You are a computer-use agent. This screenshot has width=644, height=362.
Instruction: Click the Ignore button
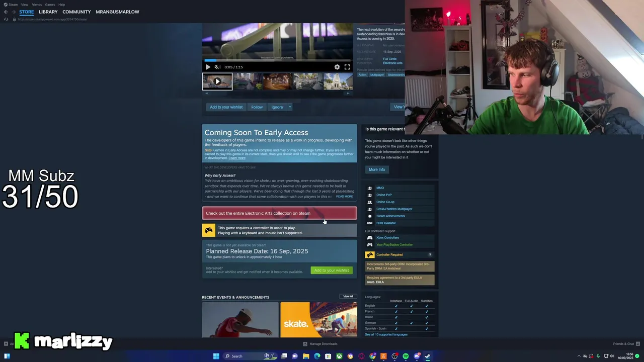(277, 107)
